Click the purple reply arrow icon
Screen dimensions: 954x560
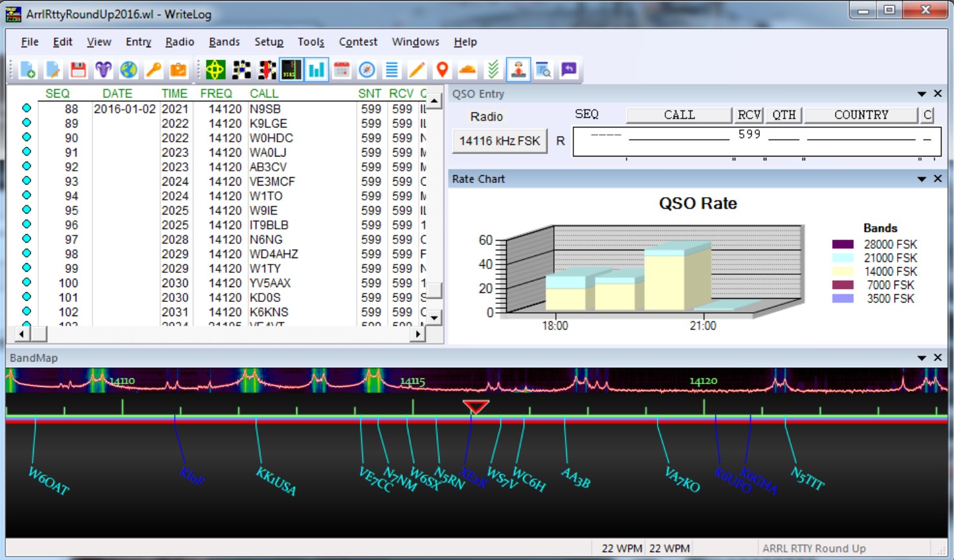point(569,70)
